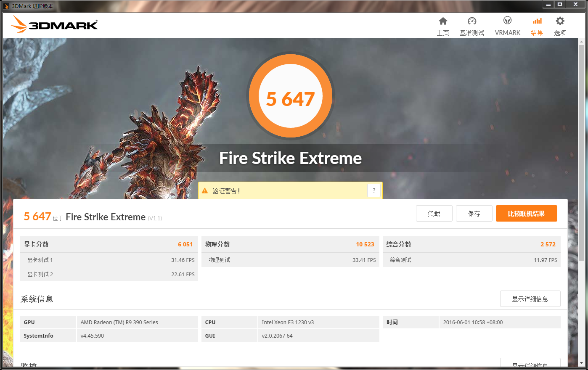The height and width of the screenshot is (370, 588).
Task: Open the 基准测试 benchmarks gauge icon
Action: 472,21
